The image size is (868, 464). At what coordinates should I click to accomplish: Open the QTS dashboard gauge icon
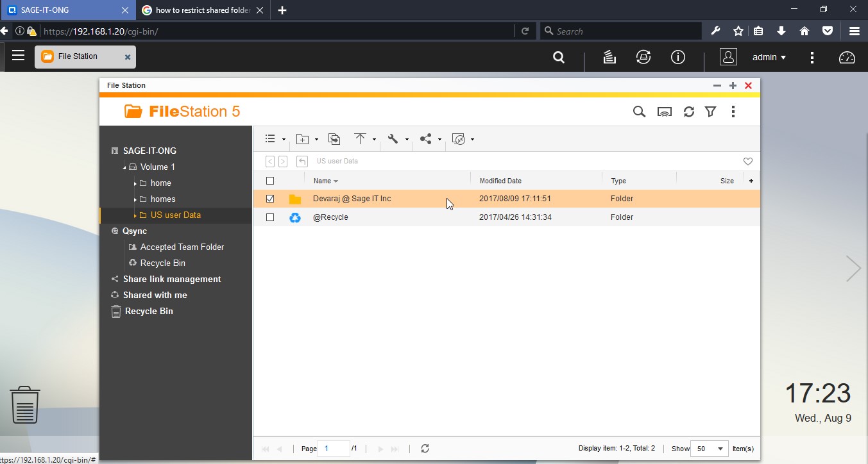(x=847, y=57)
